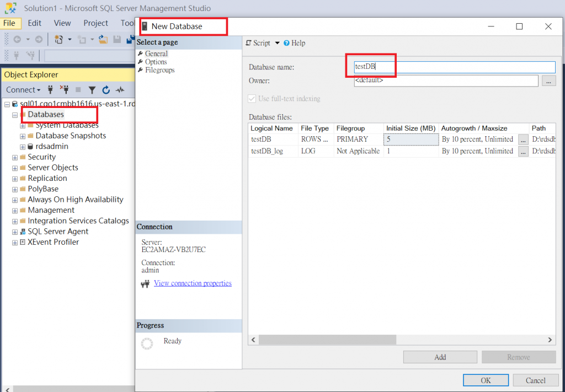The height and width of the screenshot is (392, 565).
Task: Collapse the sql01 server node
Action: (x=7, y=104)
